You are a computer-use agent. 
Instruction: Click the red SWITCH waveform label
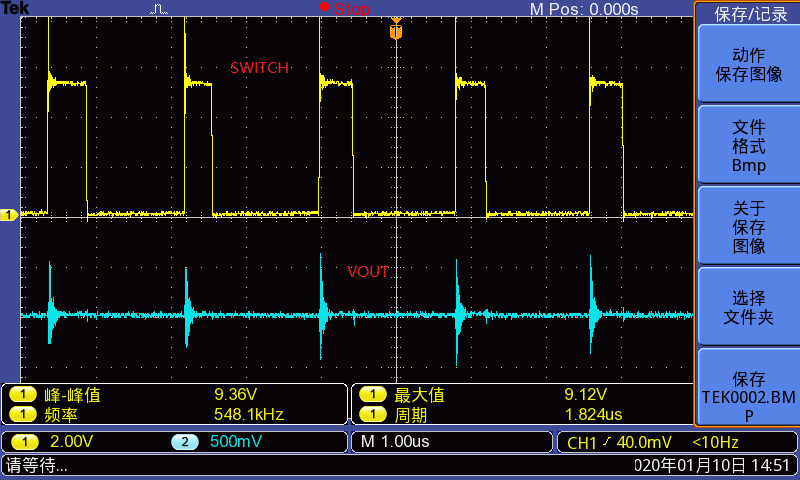[260, 68]
